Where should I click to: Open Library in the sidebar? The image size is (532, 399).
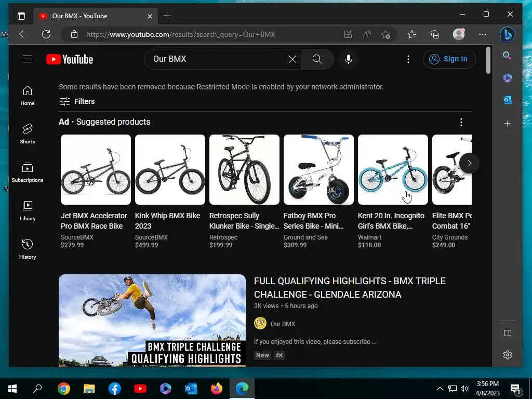(x=28, y=211)
